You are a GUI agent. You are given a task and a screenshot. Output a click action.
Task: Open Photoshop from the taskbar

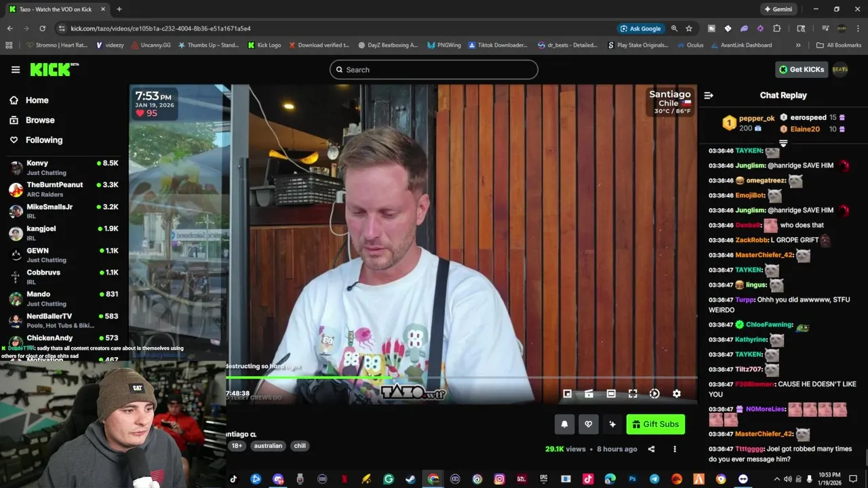click(632, 479)
